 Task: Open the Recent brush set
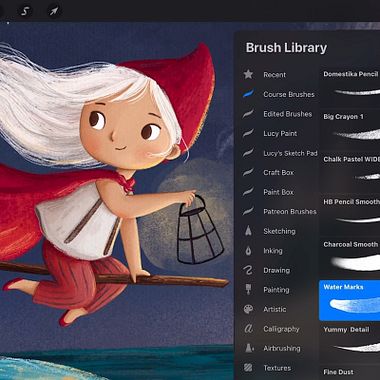click(x=275, y=75)
